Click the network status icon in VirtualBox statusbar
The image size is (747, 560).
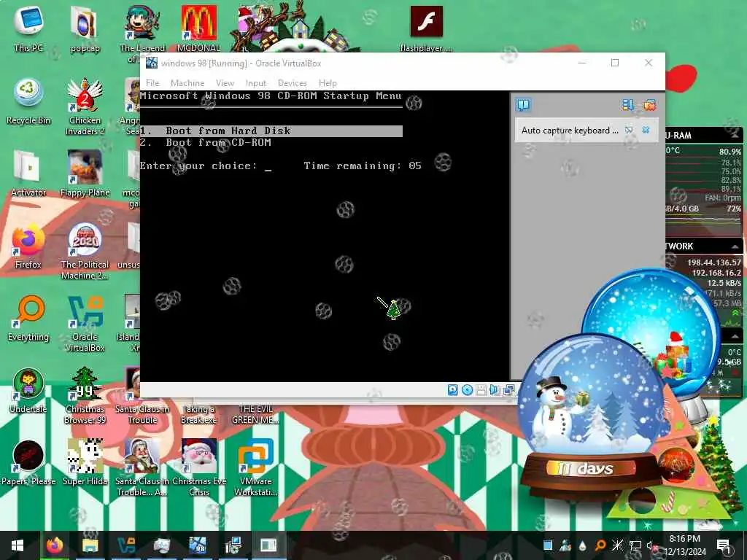click(x=508, y=390)
